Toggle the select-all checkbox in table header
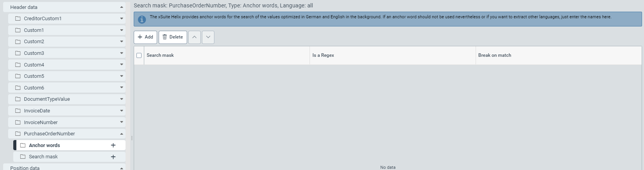 coord(139,55)
